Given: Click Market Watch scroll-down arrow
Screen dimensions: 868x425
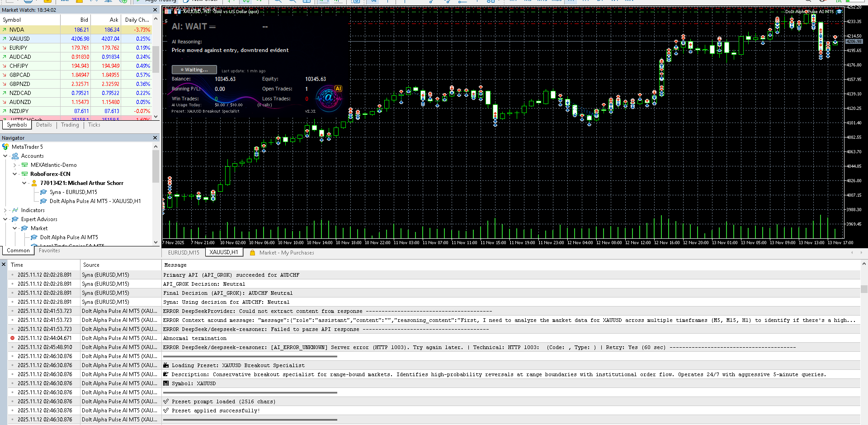Looking at the screenshot, I should point(156,117).
